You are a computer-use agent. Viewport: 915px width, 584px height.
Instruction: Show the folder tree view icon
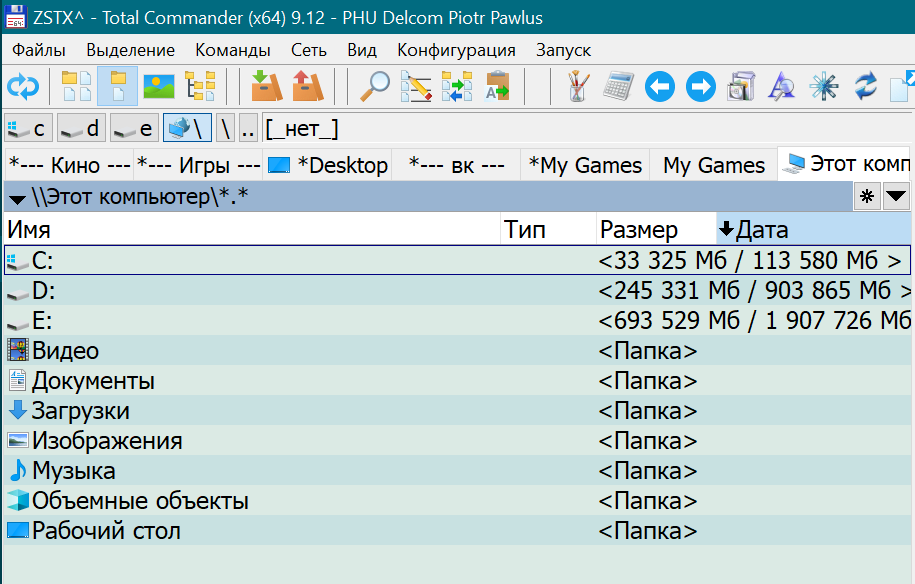pos(201,87)
